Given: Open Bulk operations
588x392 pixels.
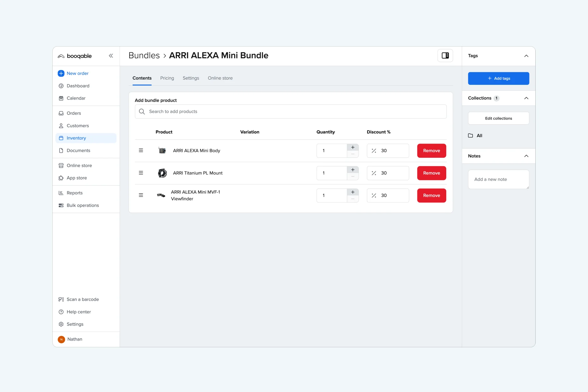Looking at the screenshot, I should click(83, 205).
